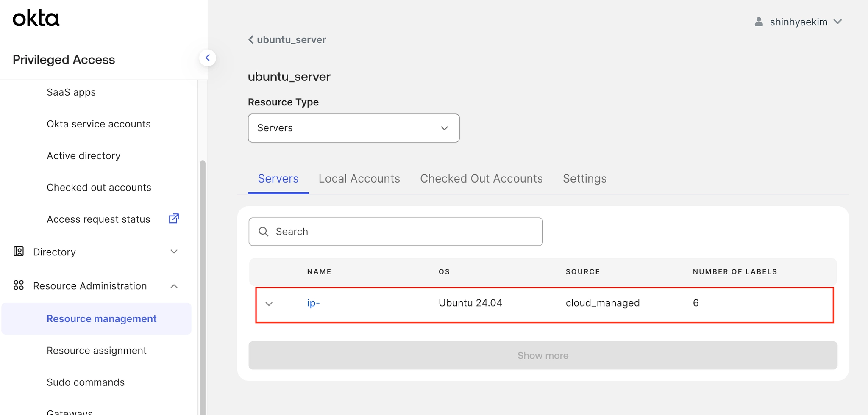This screenshot has width=868, height=415.
Task: Open the Resource Type Servers dropdown
Action: coord(353,128)
